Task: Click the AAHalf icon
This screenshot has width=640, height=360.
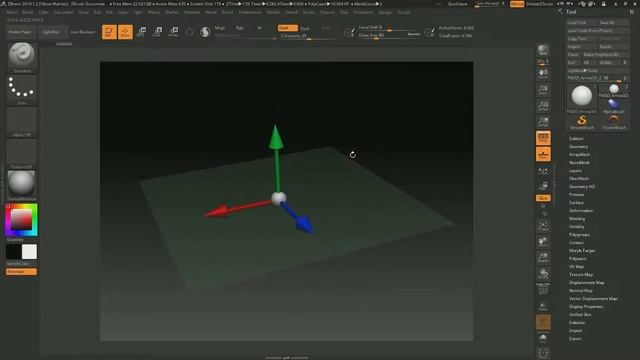Action: tap(543, 122)
